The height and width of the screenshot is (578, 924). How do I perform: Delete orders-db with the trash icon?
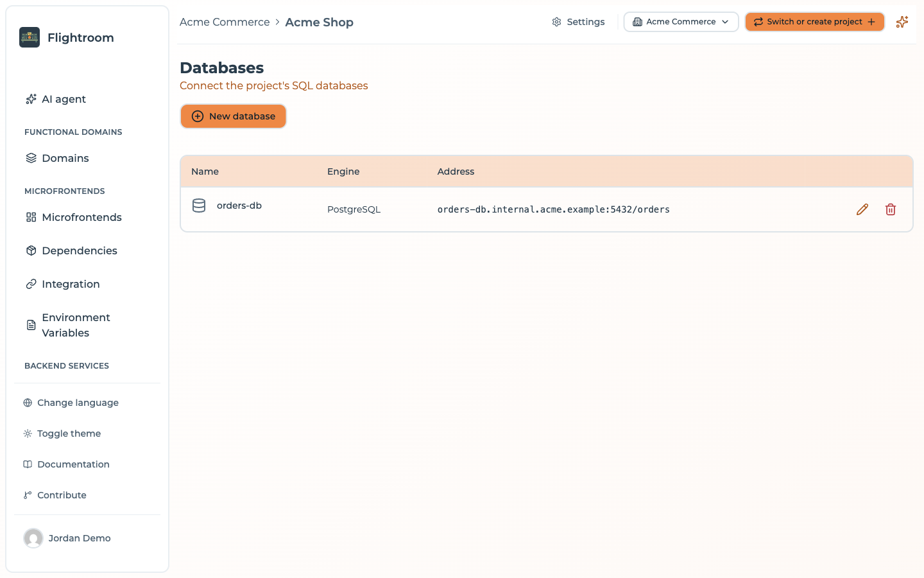[x=891, y=209]
